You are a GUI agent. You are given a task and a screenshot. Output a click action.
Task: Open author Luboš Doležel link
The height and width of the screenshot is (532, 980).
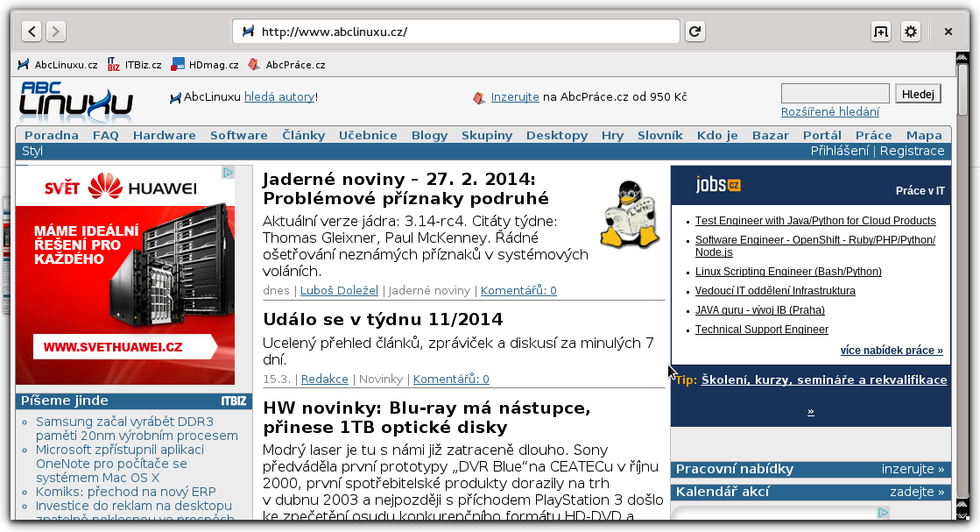(x=340, y=291)
